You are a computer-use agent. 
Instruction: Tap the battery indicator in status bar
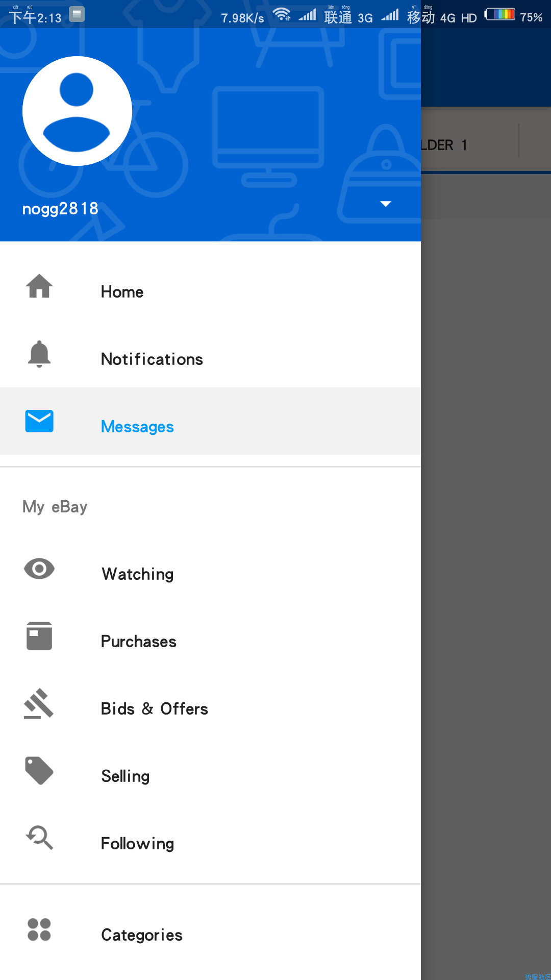(x=500, y=14)
